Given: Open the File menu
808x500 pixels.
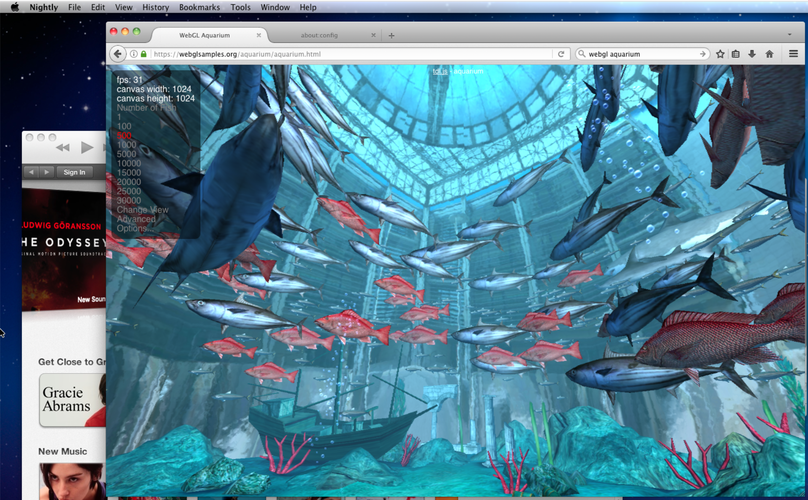Looking at the screenshot, I should point(75,7).
